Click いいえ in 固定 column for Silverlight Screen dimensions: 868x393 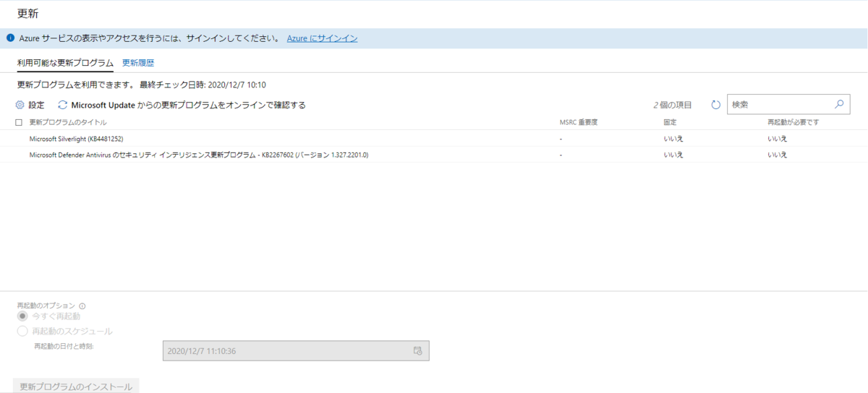coord(673,138)
